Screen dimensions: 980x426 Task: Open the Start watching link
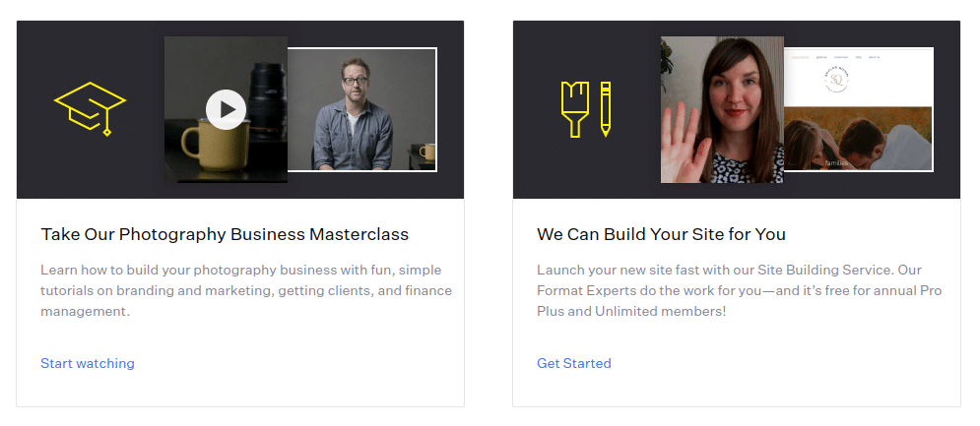pos(88,363)
